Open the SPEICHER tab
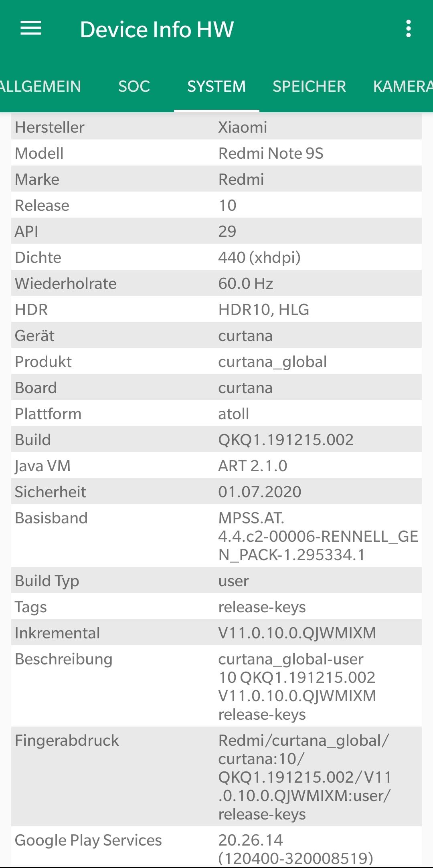Screen dimensions: 433x868 coord(309,87)
